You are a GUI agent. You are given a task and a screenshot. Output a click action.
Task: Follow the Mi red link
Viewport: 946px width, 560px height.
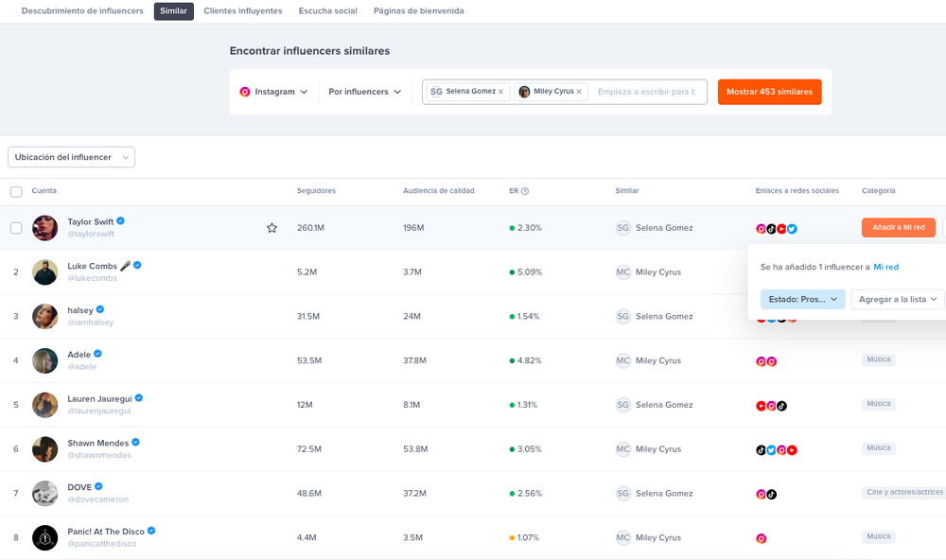886,267
